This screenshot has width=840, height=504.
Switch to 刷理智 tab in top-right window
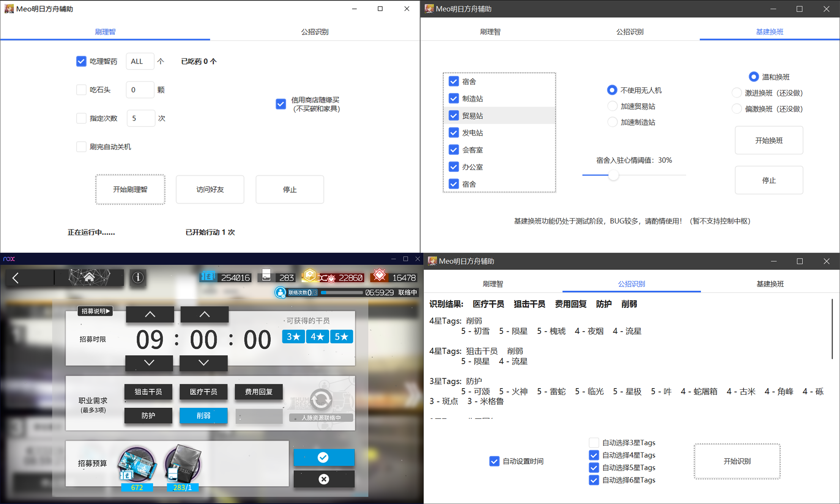coord(490,32)
